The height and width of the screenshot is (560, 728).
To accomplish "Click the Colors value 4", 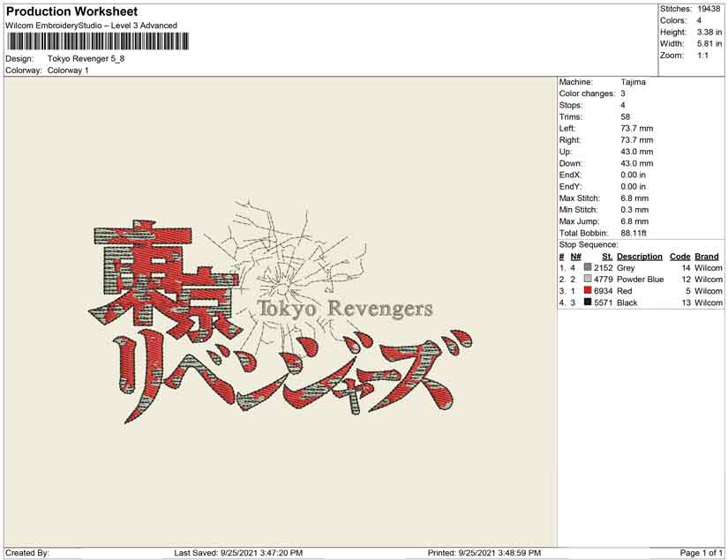I will pyautogui.click(x=699, y=20).
